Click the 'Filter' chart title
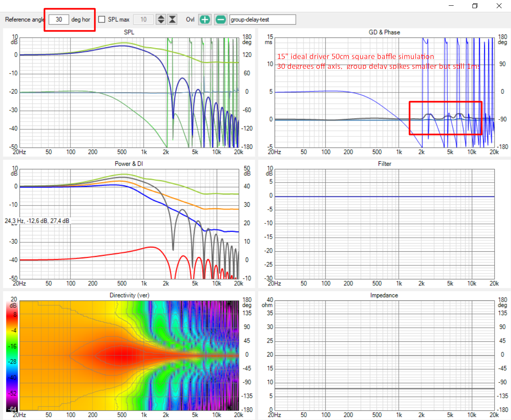This screenshot has width=511, height=420. [x=384, y=164]
